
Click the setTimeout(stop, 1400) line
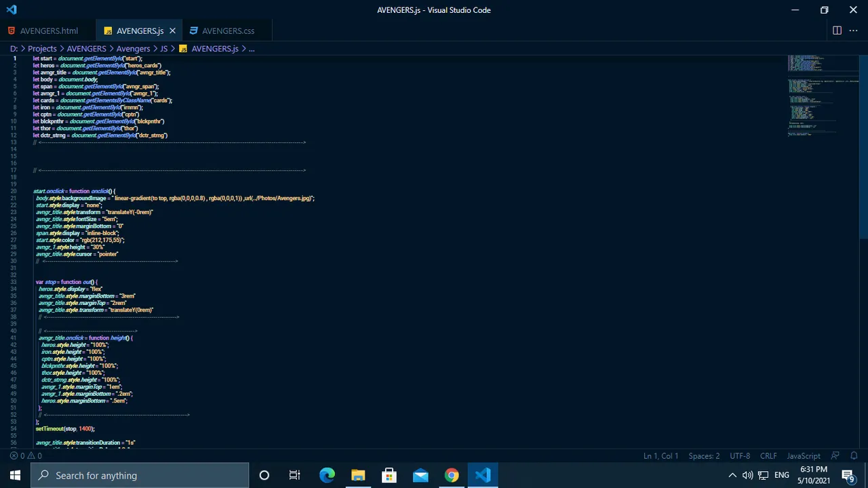[65, 428]
